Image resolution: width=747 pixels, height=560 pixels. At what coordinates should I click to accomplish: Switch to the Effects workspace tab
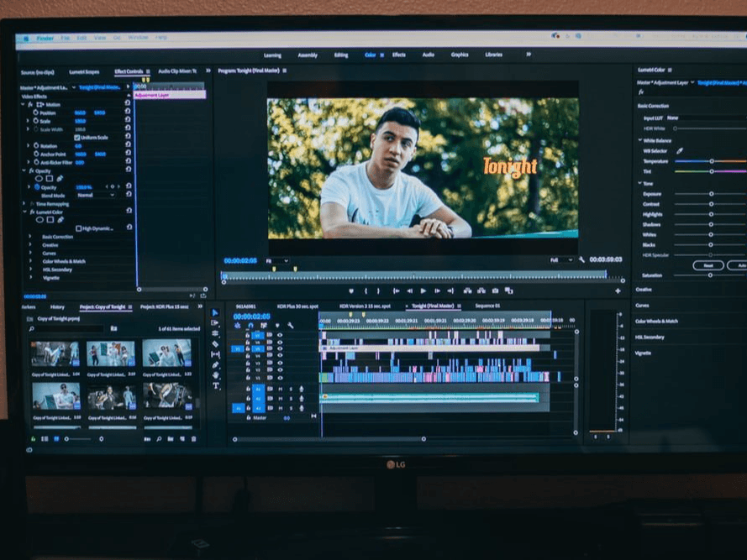click(x=398, y=55)
